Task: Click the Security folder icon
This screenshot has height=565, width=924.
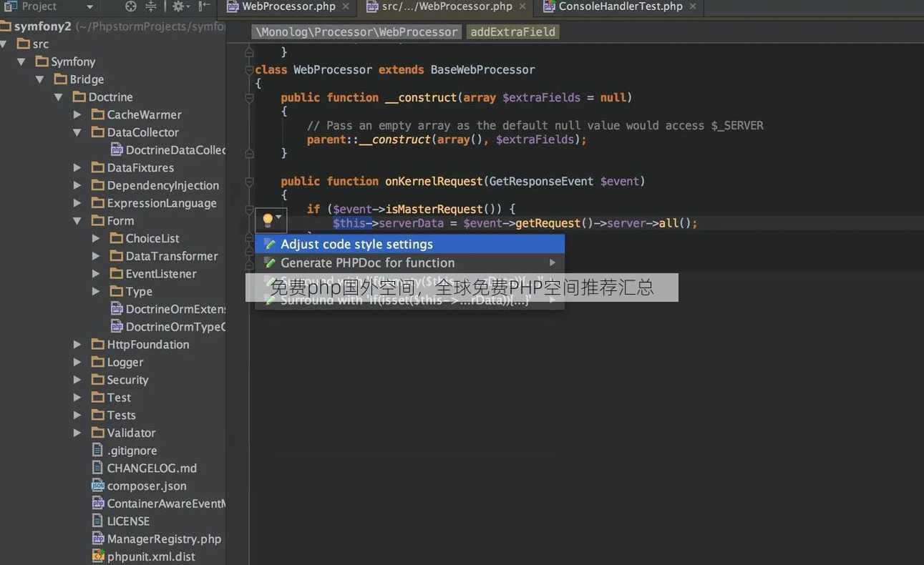Action: click(x=98, y=380)
